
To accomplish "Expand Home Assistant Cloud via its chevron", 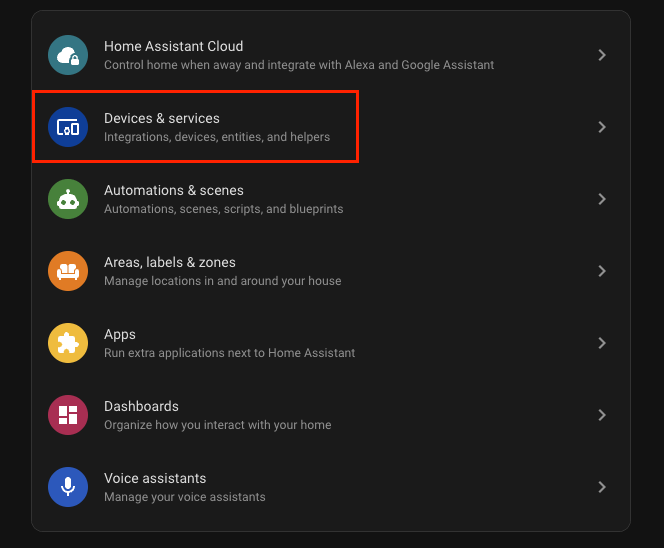I will point(602,55).
